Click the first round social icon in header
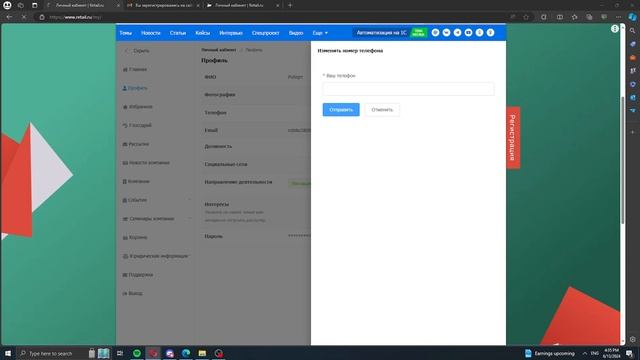 (x=436, y=33)
